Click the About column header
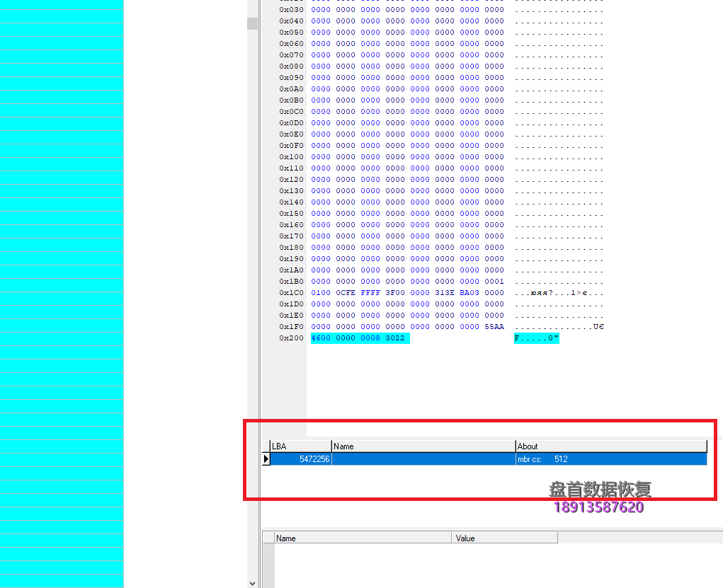This screenshot has width=723, height=588. tap(610, 446)
